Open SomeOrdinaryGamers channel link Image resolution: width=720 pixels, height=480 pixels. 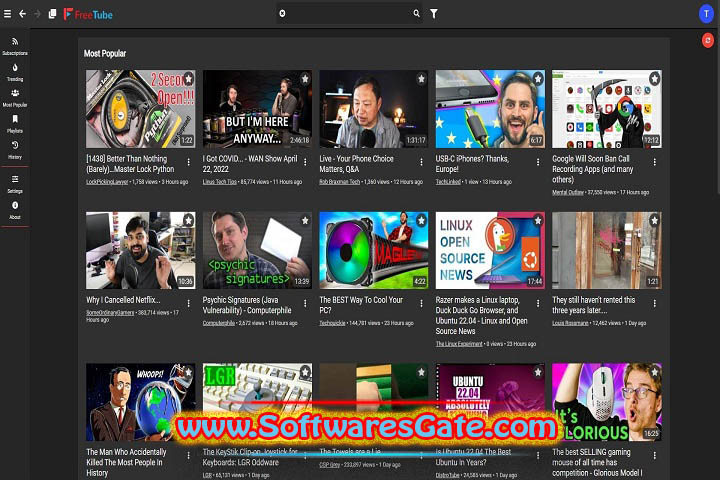tap(110, 313)
